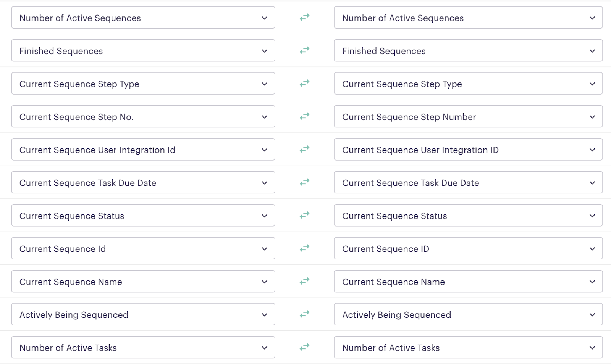This screenshot has width=611, height=364.
Task: Click the swap arrows beside Actively Being Sequenced
Action: (304, 314)
